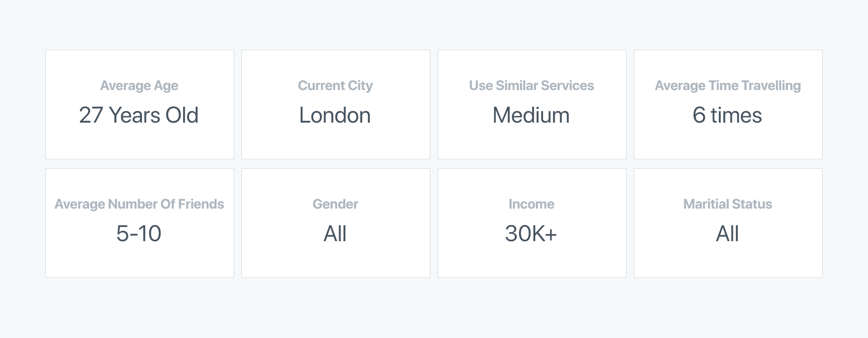Select the "6 times" value
This screenshot has height=338, width=868.
pyautogui.click(x=727, y=115)
